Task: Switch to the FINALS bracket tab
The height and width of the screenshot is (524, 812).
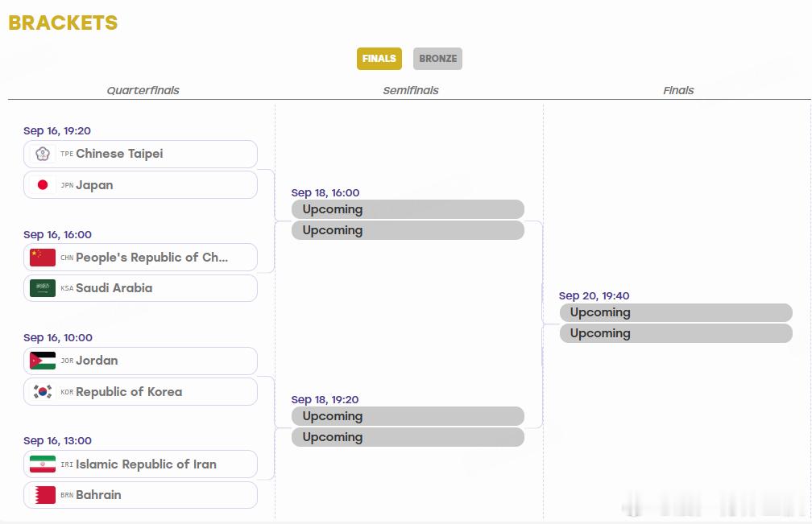Action: click(x=379, y=59)
